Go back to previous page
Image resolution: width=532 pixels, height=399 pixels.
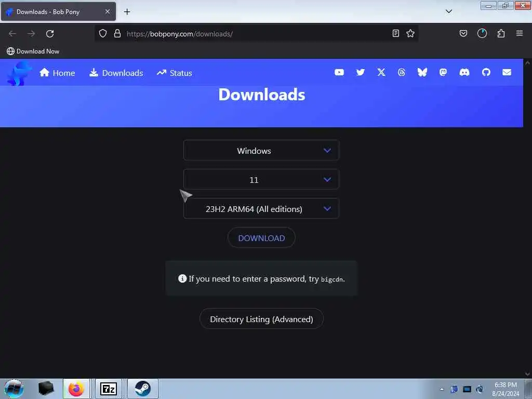[x=12, y=34]
